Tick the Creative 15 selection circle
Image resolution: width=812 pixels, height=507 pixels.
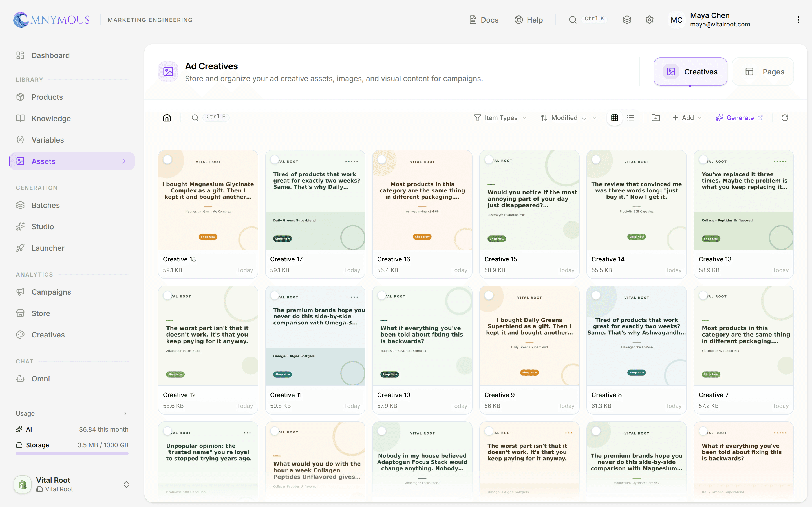489,160
